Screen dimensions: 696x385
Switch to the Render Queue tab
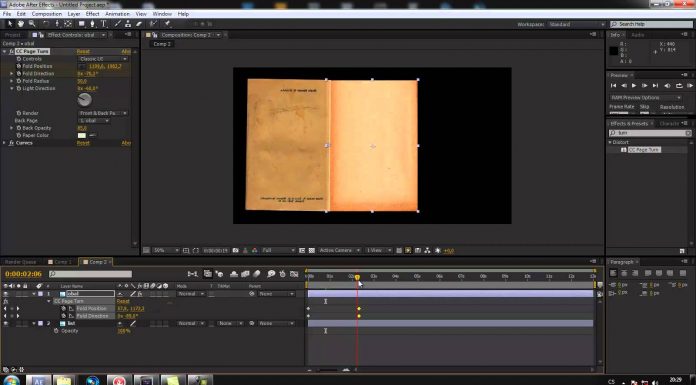20,262
